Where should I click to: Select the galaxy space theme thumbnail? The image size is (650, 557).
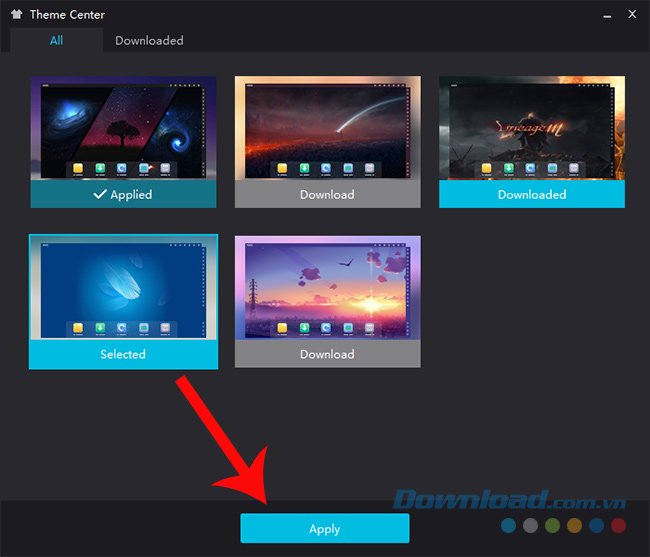pyautogui.click(x=123, y=128)
